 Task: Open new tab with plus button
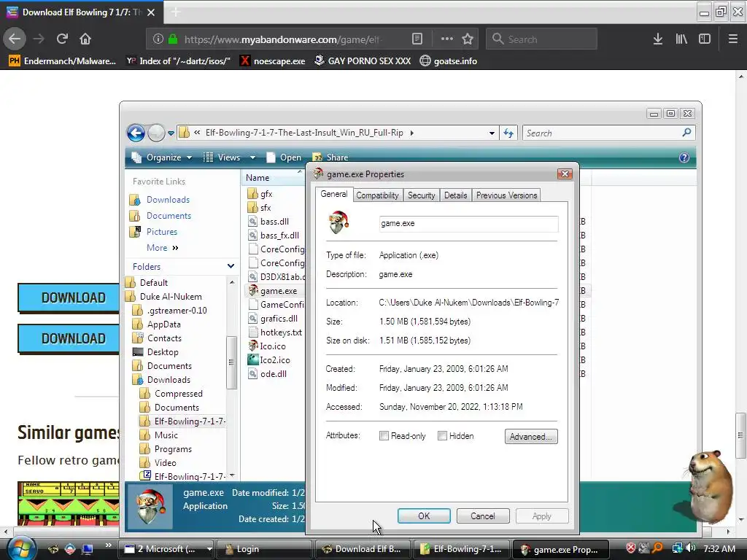175,12
